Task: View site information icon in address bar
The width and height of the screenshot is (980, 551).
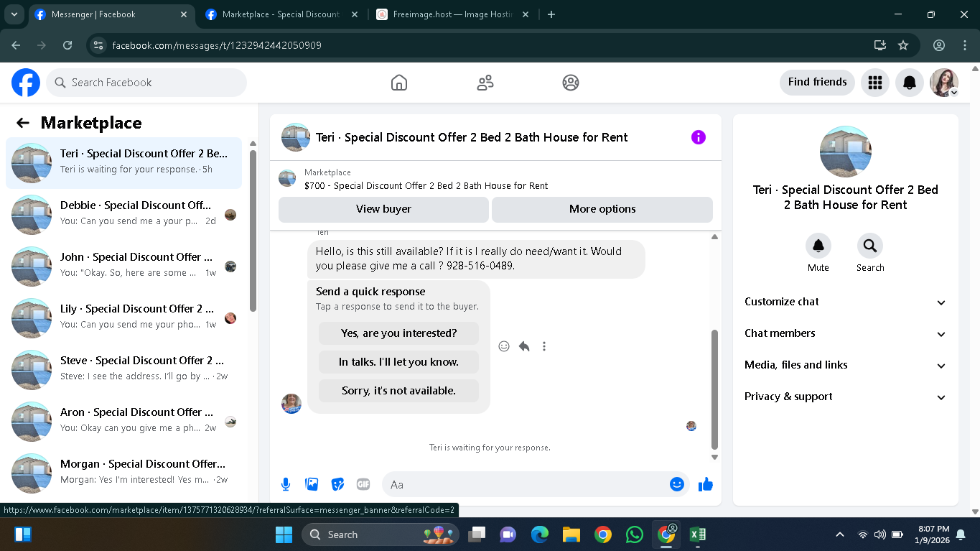Action: click(99, 45)
